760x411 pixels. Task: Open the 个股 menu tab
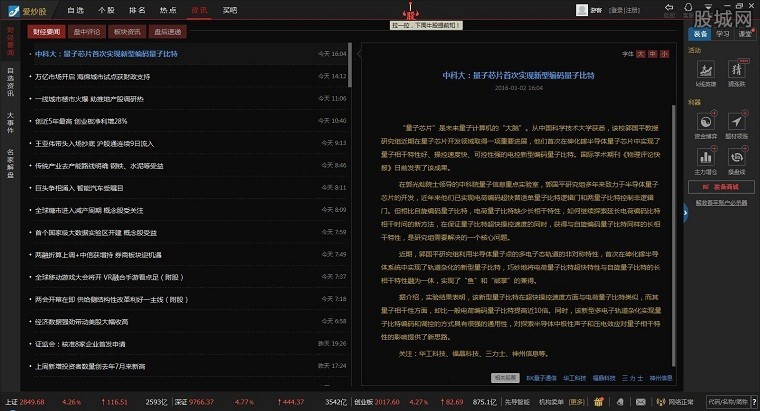tap(106, 10)
